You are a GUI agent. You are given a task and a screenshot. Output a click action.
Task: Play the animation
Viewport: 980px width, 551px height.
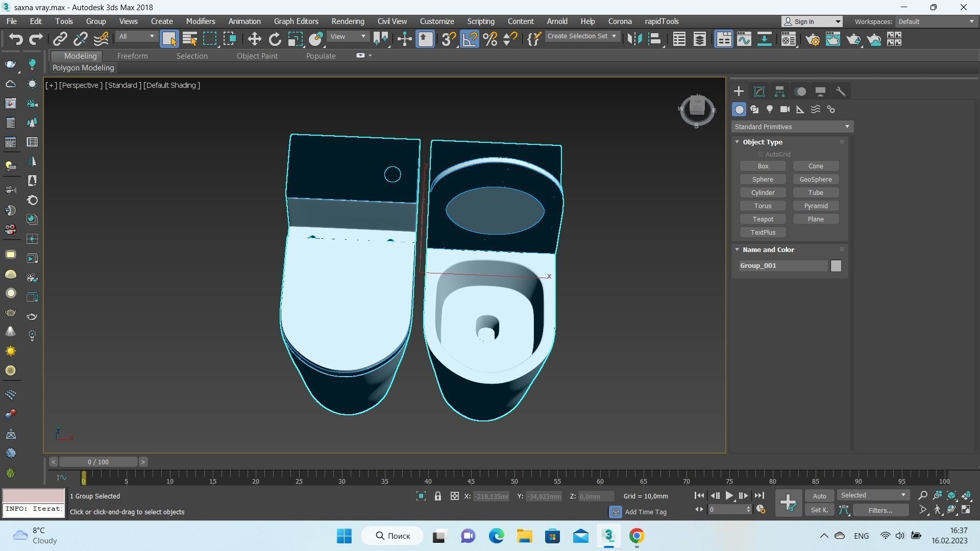[729, 496]
